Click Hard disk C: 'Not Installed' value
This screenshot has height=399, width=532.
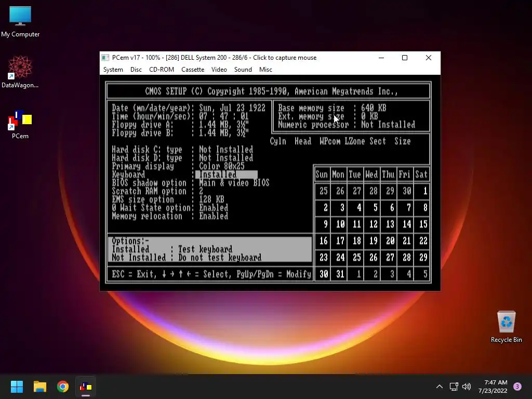coord(226,150)
